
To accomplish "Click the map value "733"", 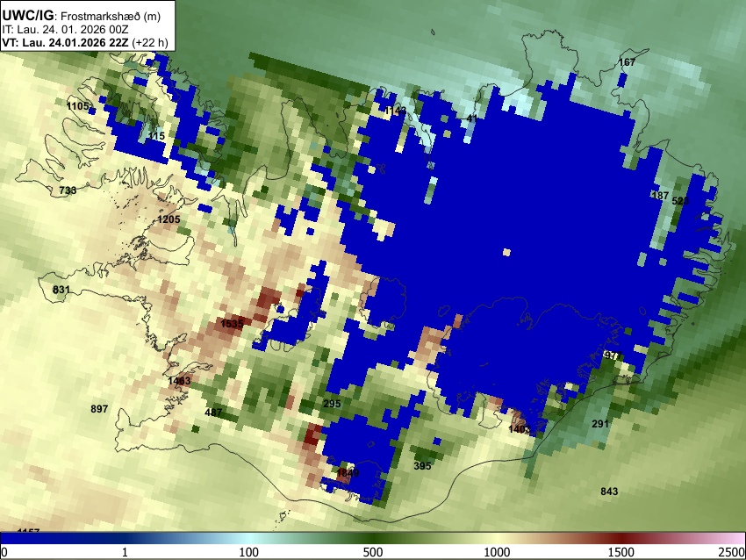I will pyautogui.click(x=68, y=190).
